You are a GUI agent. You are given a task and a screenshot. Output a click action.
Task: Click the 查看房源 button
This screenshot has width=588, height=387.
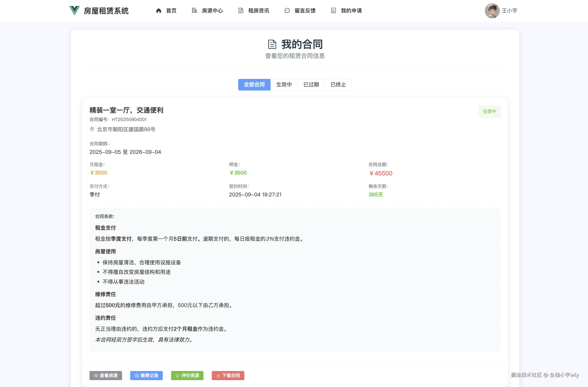click(106, 375)
